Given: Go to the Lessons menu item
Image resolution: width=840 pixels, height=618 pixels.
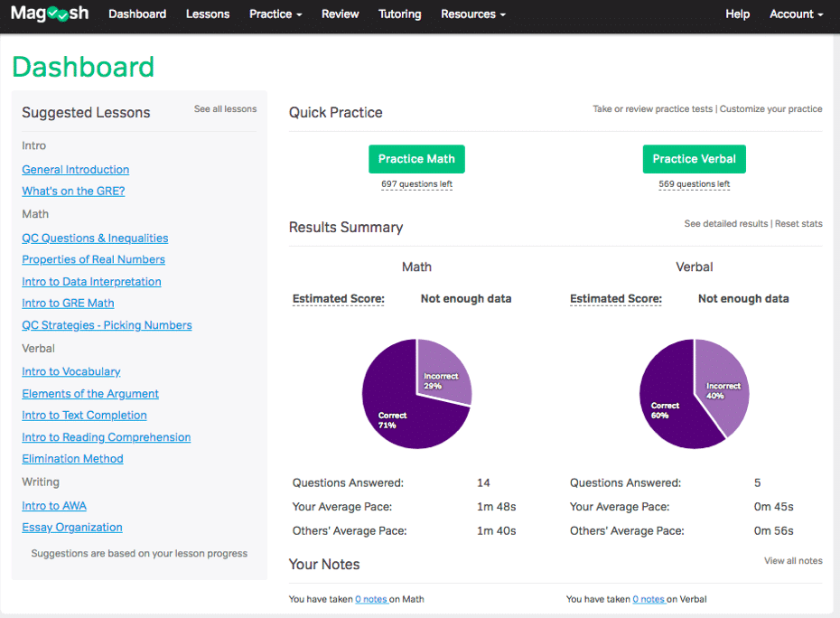Looking at the screenshot, I should point(208,14).
